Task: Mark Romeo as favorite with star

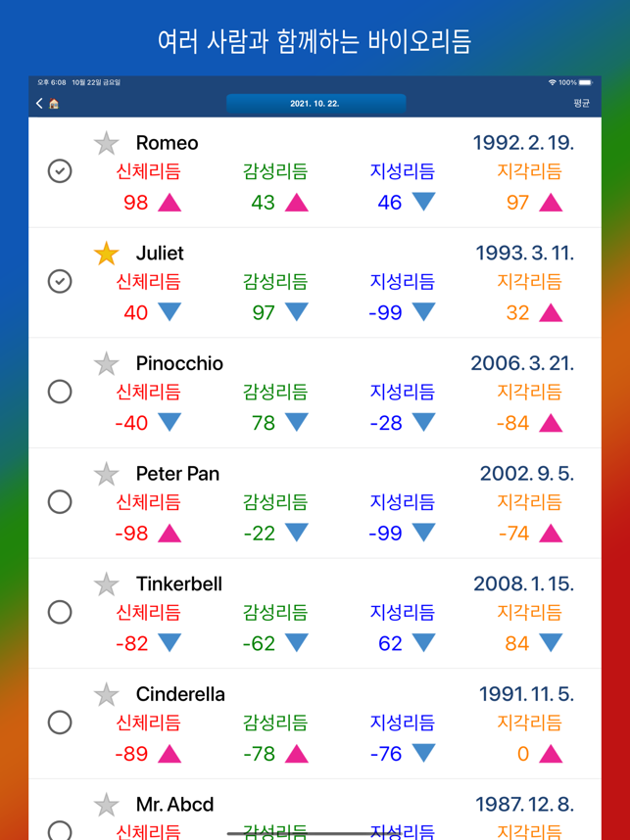Action: coord(106,143)
